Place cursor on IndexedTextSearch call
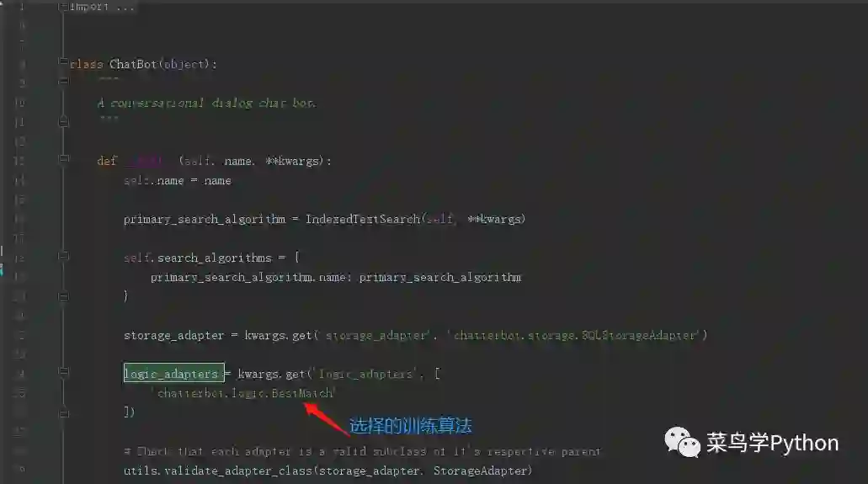868x484 pixels. (363, 220)
